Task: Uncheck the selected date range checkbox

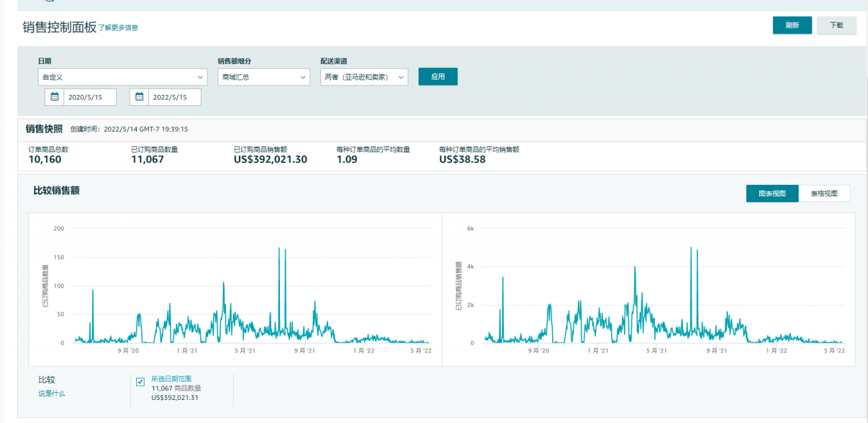Action: [141, 382]
